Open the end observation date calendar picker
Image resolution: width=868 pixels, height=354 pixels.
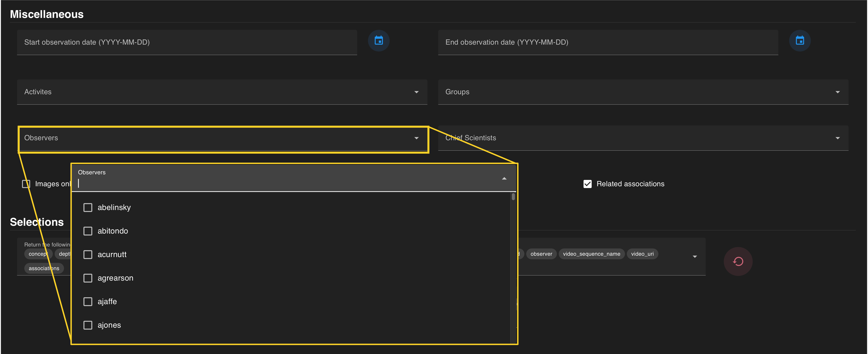click(800, 41)
